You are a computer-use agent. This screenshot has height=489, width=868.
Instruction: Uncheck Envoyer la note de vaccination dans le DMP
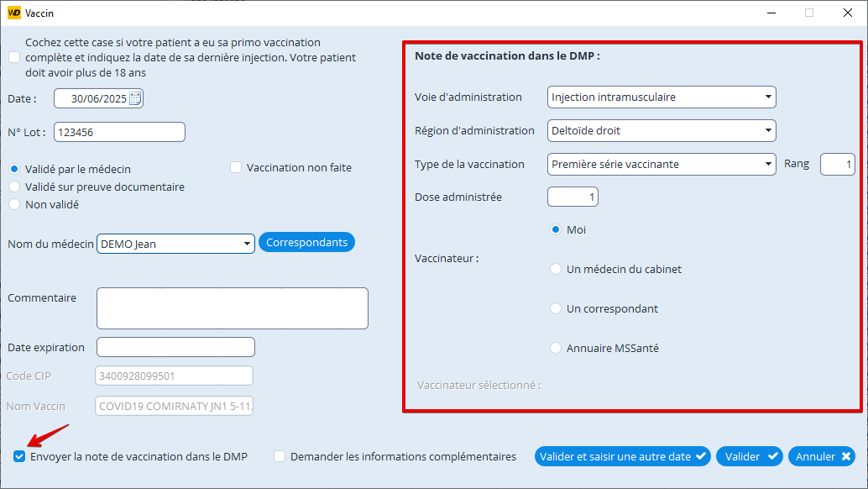tap(19, 456)
